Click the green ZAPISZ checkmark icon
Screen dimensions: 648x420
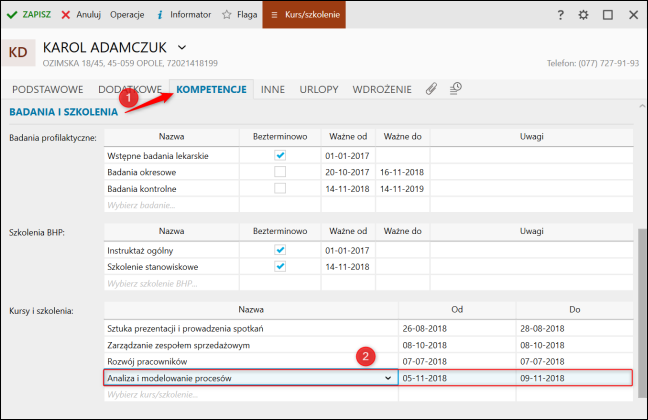coord(12,15)
